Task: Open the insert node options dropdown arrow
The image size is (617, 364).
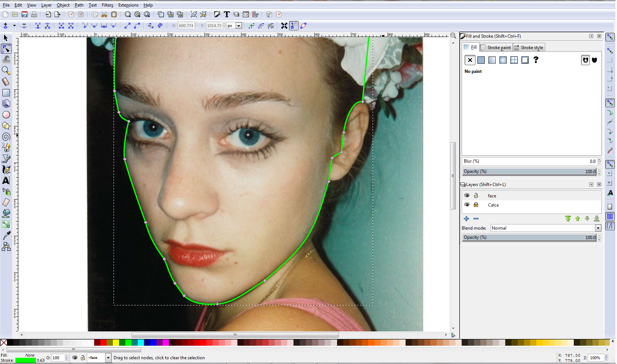Action: 14,26
